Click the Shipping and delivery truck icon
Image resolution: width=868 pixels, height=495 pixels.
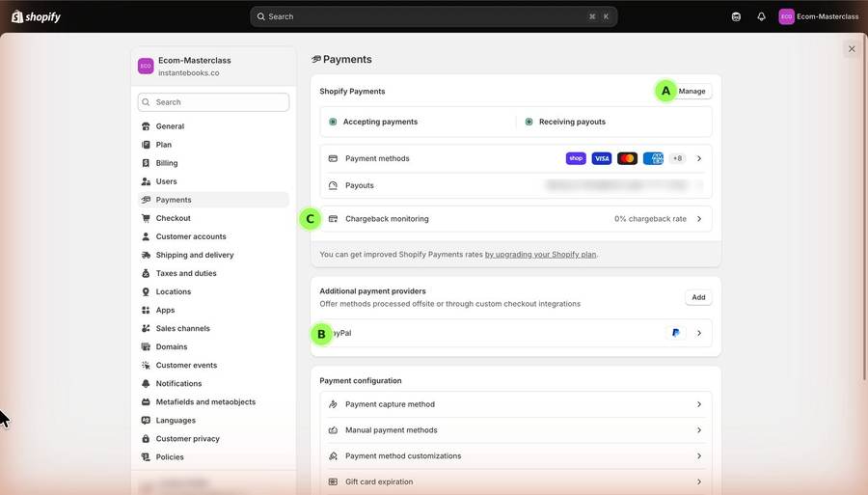pyautogui.click(x=146, y=255)
